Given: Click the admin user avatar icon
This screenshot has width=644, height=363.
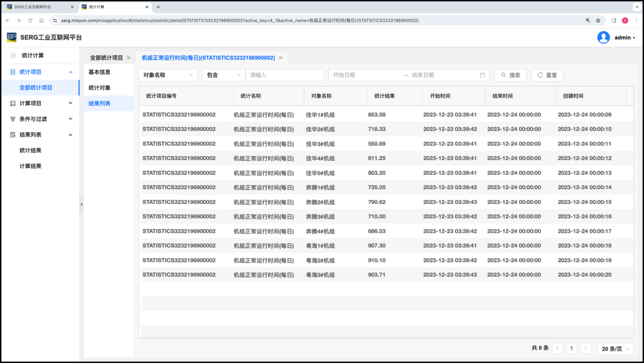Looking at the screenshot, I should click(603, 37).
